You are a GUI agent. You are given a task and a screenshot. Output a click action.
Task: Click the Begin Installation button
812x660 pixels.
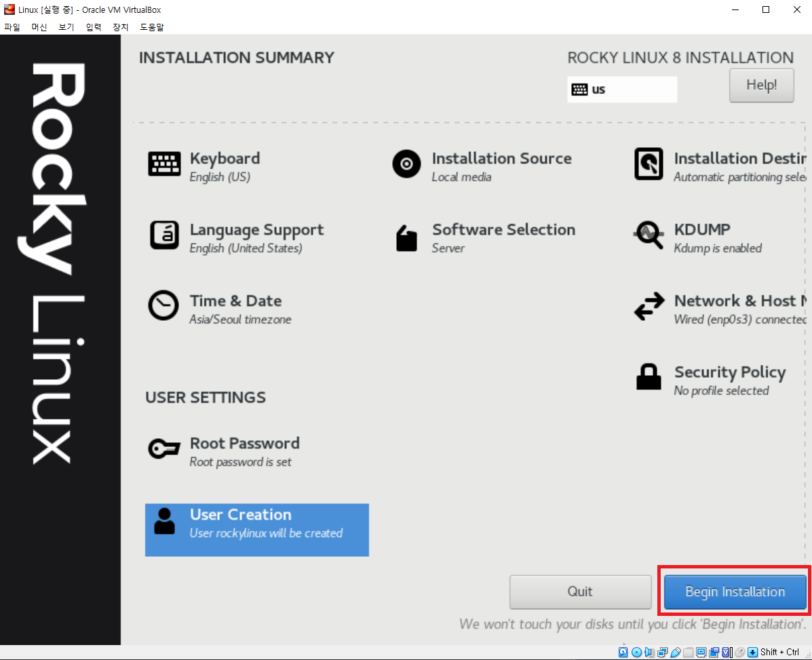click(x=735, y=591)
